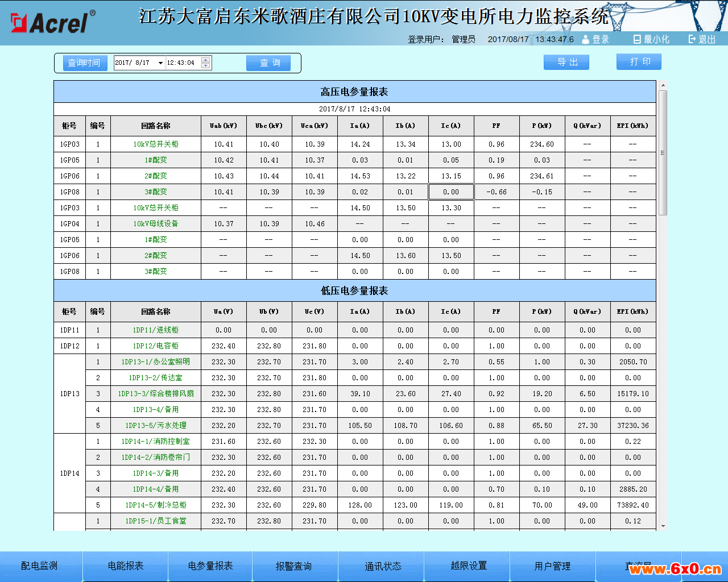Viewport: 728px width, 582px height.
Task: Click the 打印 print button
Action: click(x=639, y=61)
